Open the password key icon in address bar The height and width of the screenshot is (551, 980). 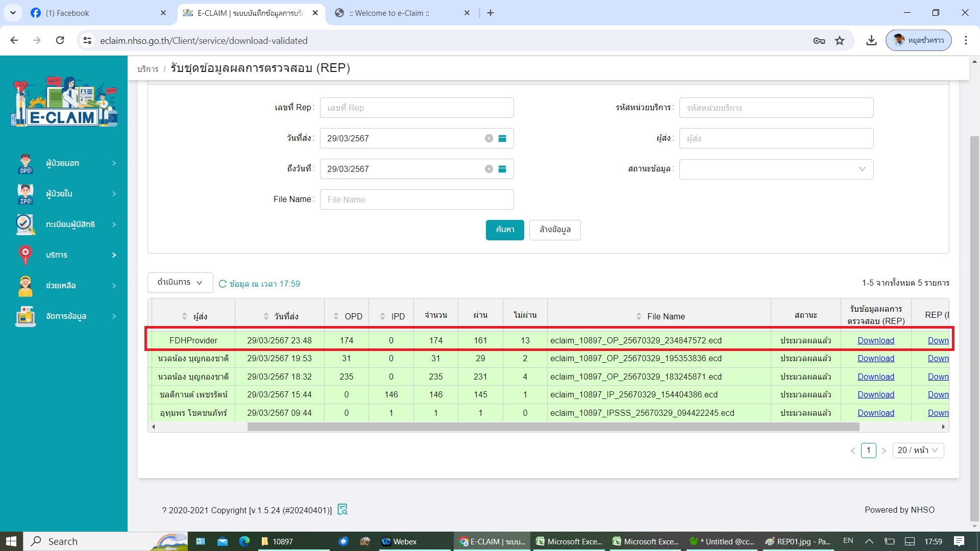[819, 41]
